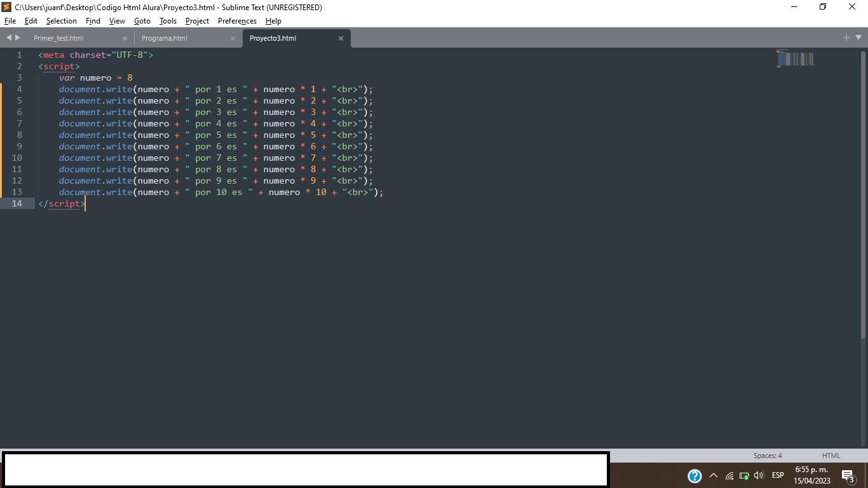The width and height of the screenshot is (868, 488).
Task: Click the meta charset line
Action: [x=96, y=55]
